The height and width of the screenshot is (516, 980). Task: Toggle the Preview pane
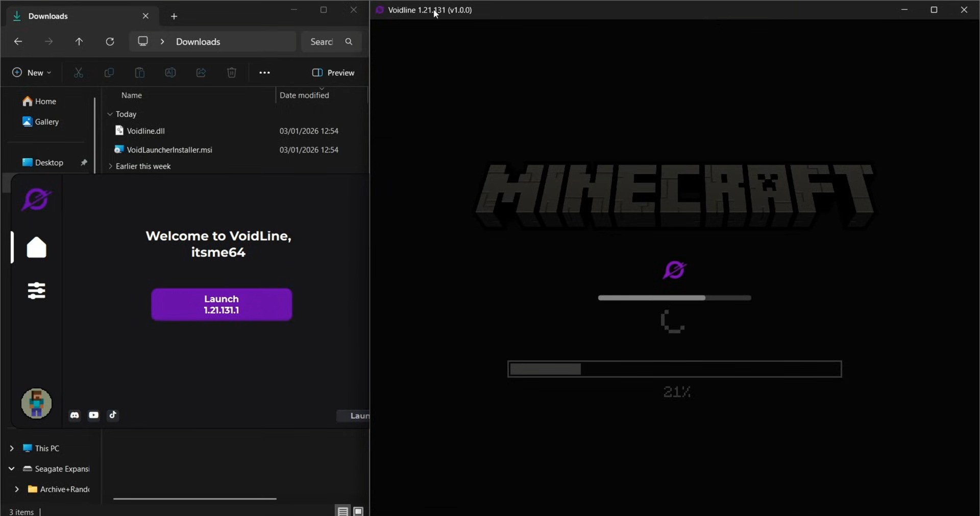(333, 72)
